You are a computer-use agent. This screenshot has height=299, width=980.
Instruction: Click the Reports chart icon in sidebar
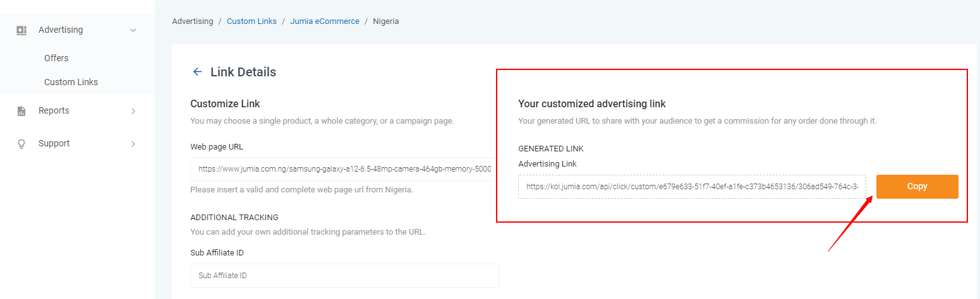[21, 111]
